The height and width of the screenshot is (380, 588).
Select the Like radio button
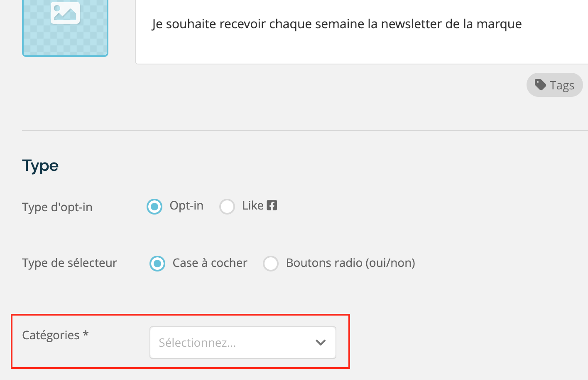(227, 206)
